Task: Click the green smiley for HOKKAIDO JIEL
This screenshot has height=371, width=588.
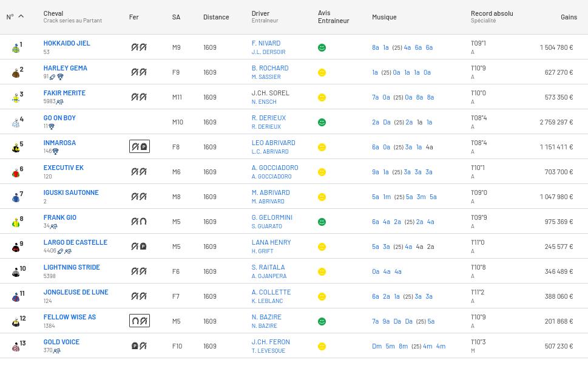Action: pyautogui.click(x=322, y=48)
